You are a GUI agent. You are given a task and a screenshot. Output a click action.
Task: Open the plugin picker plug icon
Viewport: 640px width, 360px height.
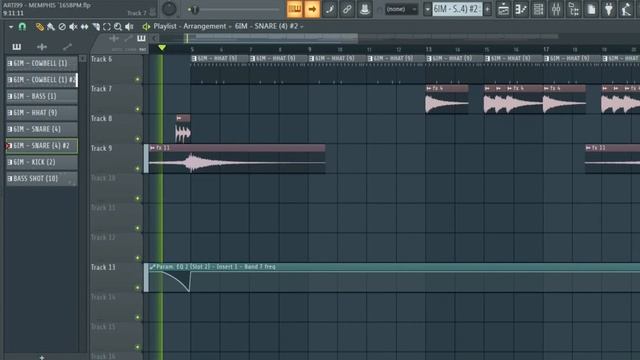point(609,9)
